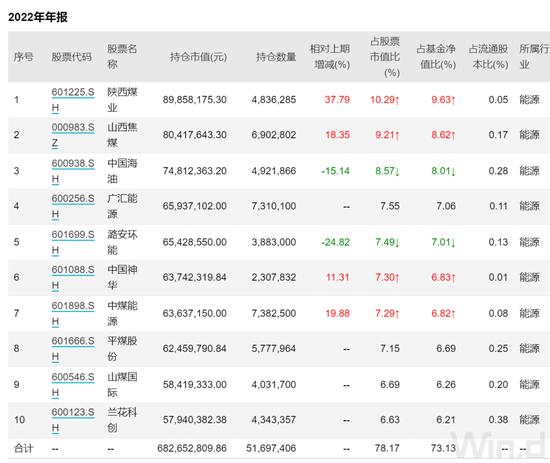This screenshot has width=550, height=463.
Task: Open stock code link 601088.SH
Action: (x=73, y=277)
